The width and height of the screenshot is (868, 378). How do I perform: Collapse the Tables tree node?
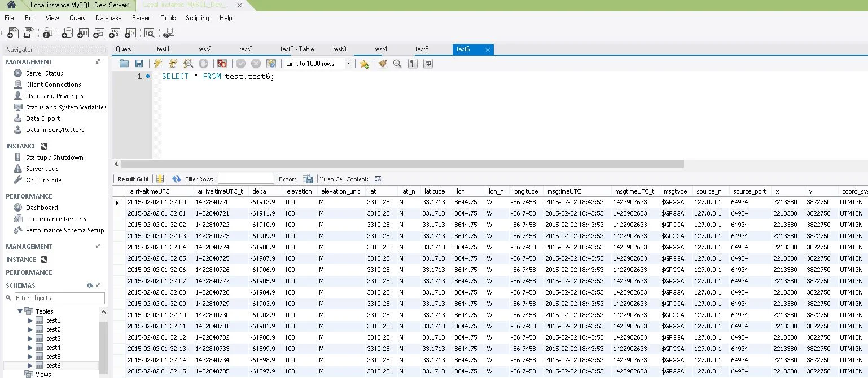[x=20, y=311]
